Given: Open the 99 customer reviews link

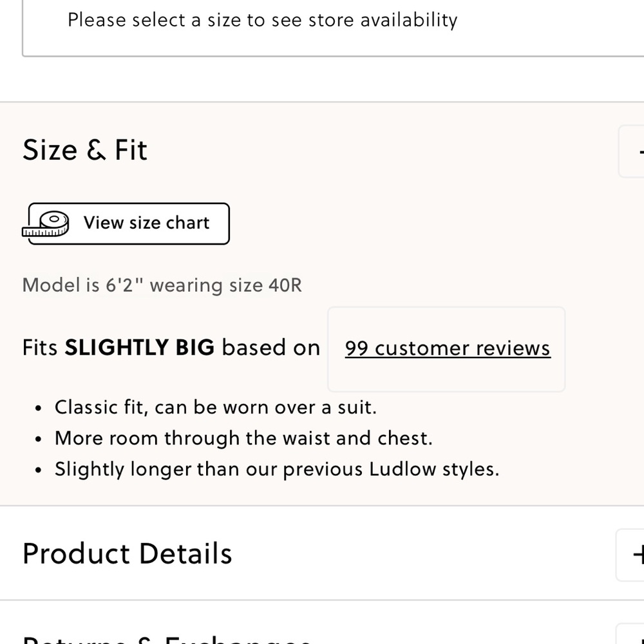Looking at the screenshot, I should pos(448,348).
